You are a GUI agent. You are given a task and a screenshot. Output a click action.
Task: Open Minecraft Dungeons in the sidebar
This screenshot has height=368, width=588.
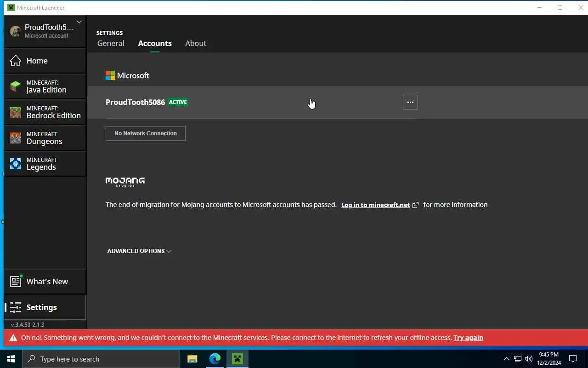pyautogui.click(x=45, y=138)
